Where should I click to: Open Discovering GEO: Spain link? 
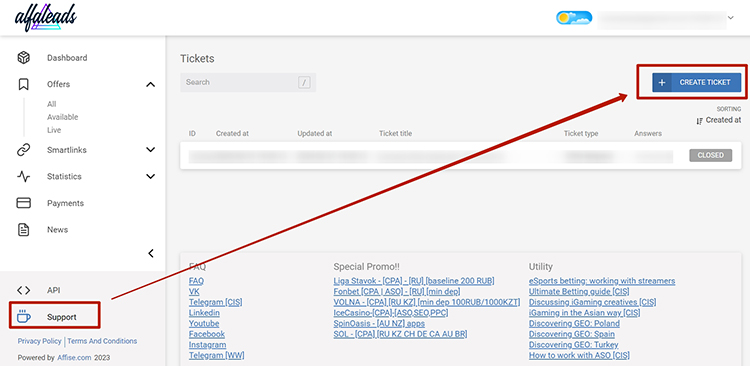tap(572, 334)
